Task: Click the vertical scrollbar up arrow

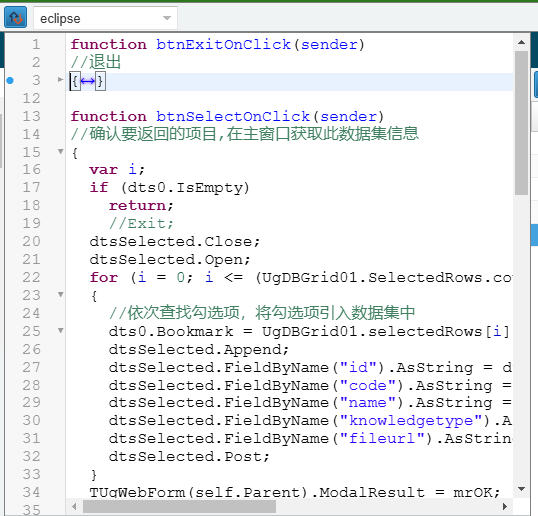Action: click(x=522, y=42)
